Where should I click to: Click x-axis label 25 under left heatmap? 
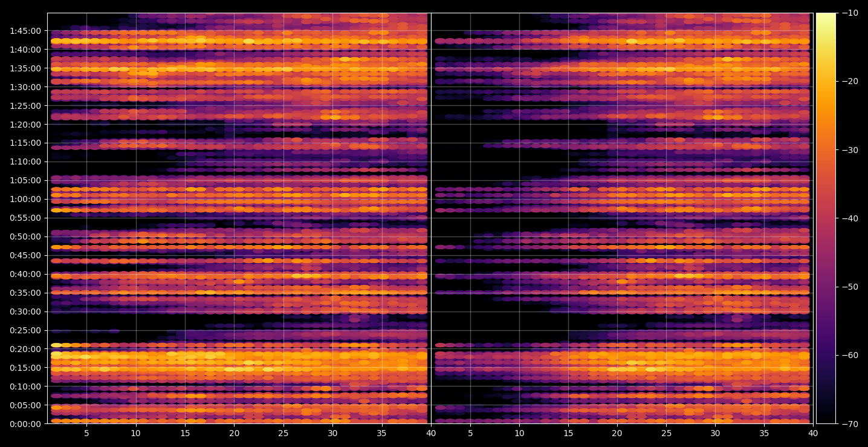283,433
